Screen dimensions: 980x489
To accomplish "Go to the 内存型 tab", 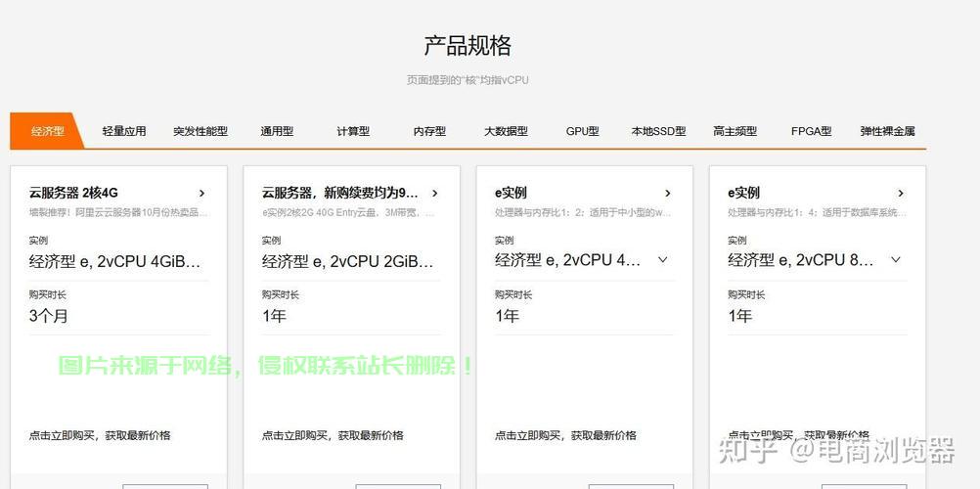I will (429, 131).
